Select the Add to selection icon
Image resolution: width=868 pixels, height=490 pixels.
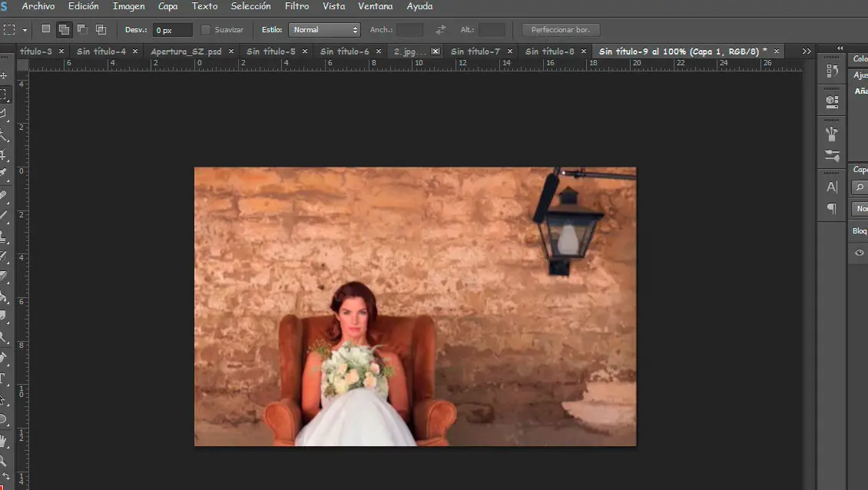[x=65, y=29]
